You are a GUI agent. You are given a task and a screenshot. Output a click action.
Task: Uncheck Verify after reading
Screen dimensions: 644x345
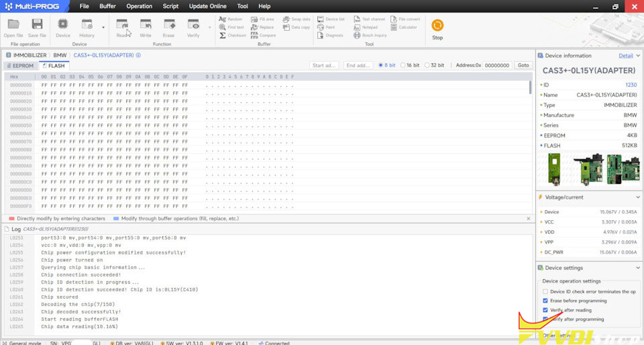(545, 310)
